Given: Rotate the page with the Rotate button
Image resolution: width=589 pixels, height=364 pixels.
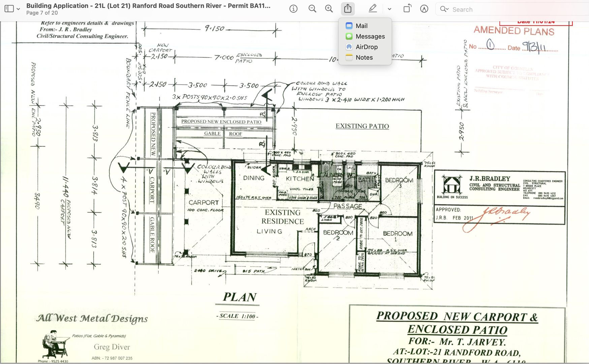Looking at the screenshot, I should pyautogui.click(x=407, y=9).
